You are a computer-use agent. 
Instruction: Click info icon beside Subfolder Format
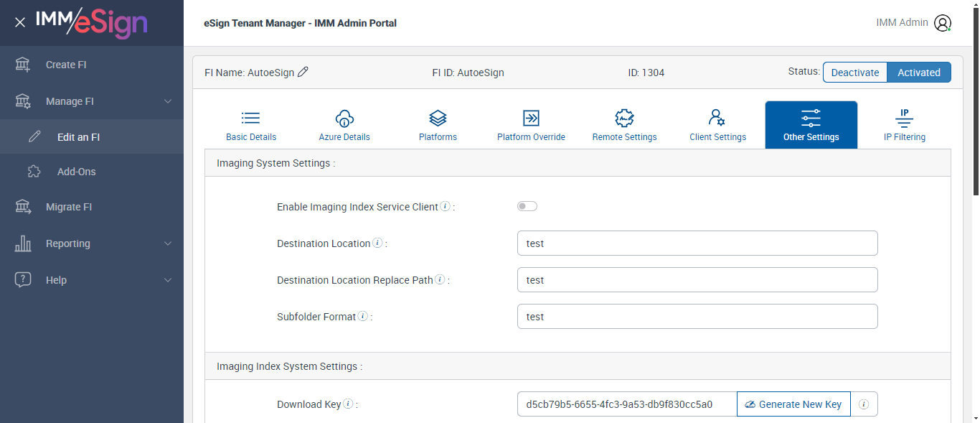[x=363, y=317]
